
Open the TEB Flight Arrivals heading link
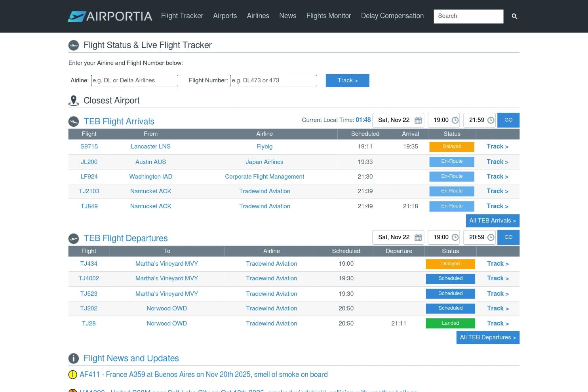pos(119,122)
